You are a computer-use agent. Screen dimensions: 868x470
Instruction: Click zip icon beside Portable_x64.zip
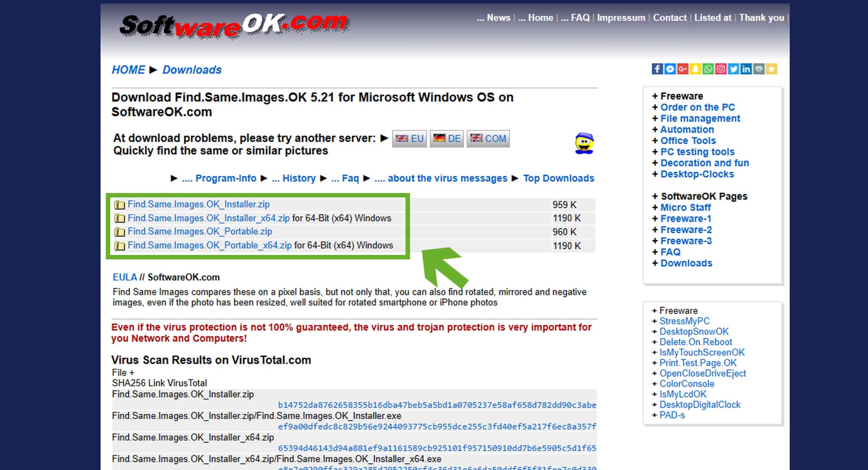coord(119,246)
